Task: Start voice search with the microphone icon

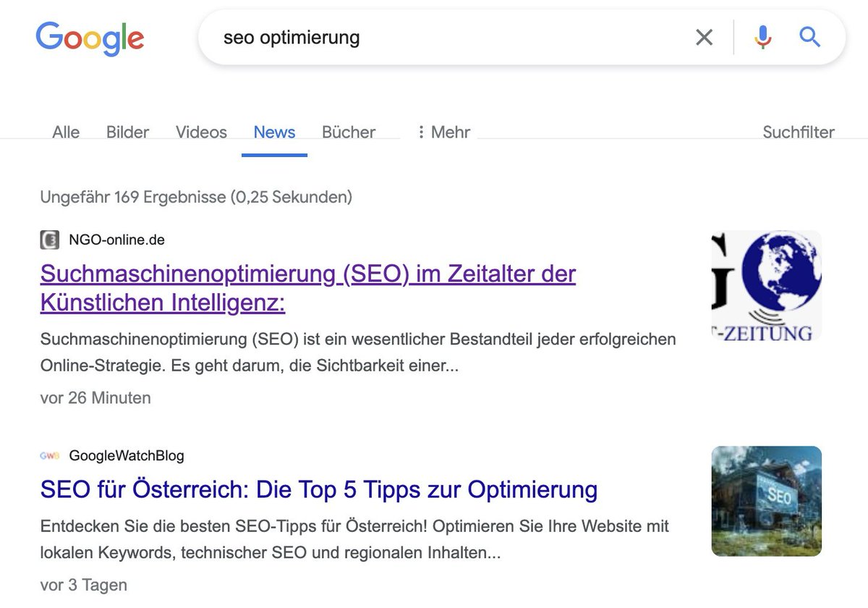Action: 762,38
